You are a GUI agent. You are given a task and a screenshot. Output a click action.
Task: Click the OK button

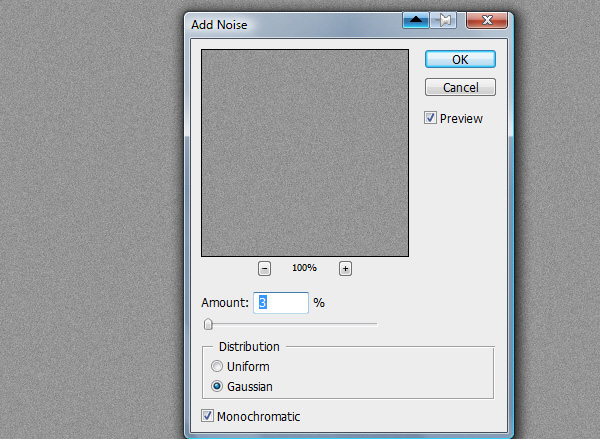click(460, 59)
